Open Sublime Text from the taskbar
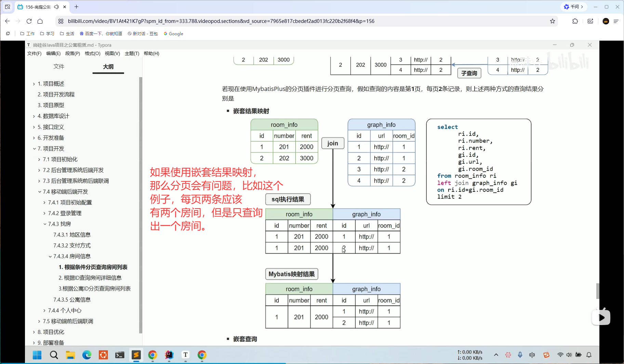Screen dimensions: 624x364 click(x=136, y=355)
